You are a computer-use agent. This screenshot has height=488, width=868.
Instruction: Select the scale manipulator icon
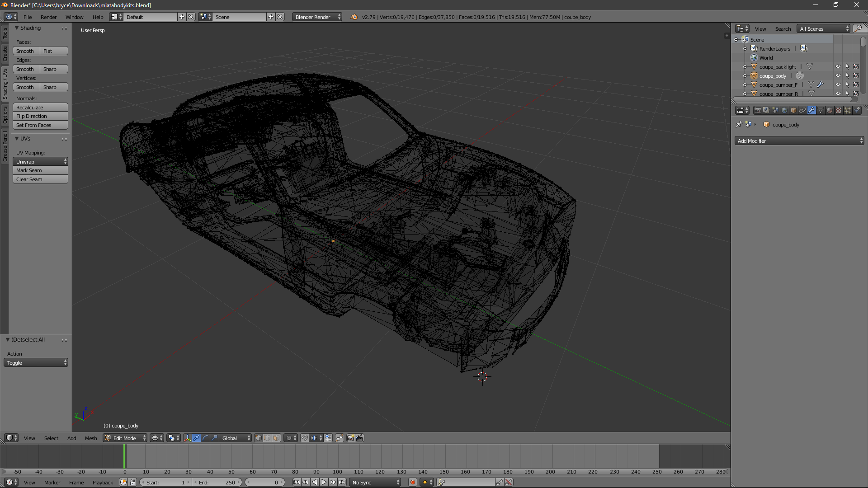(x=214, y=438)
